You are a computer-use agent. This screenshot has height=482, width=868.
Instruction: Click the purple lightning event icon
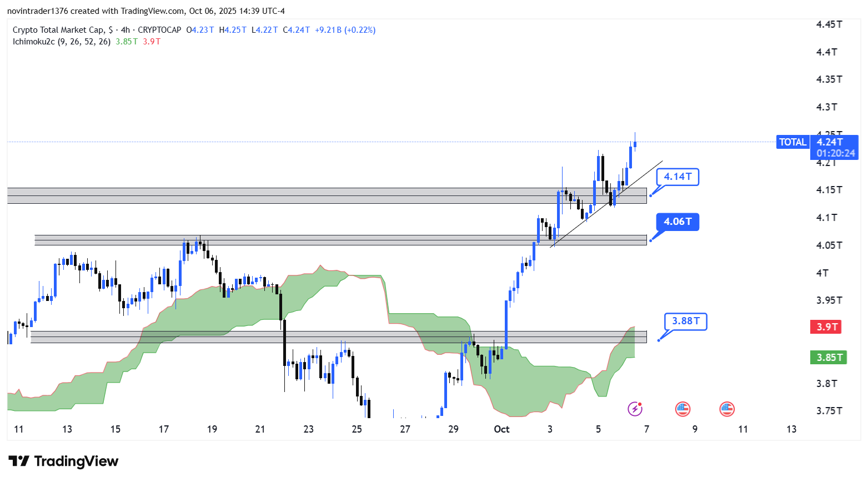[x=635, y=409]
